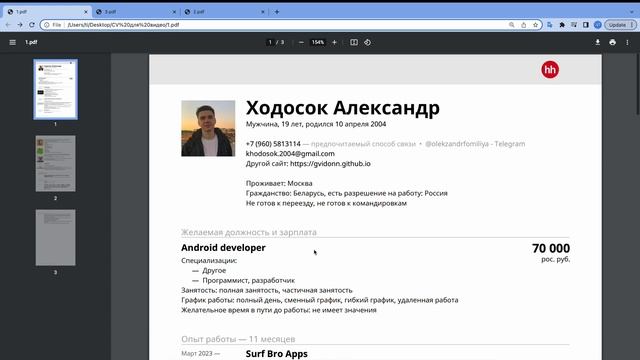Screen dimensions: 640x360
Task: Select page 1 thumbnail
Action: (x=56, y=89)
